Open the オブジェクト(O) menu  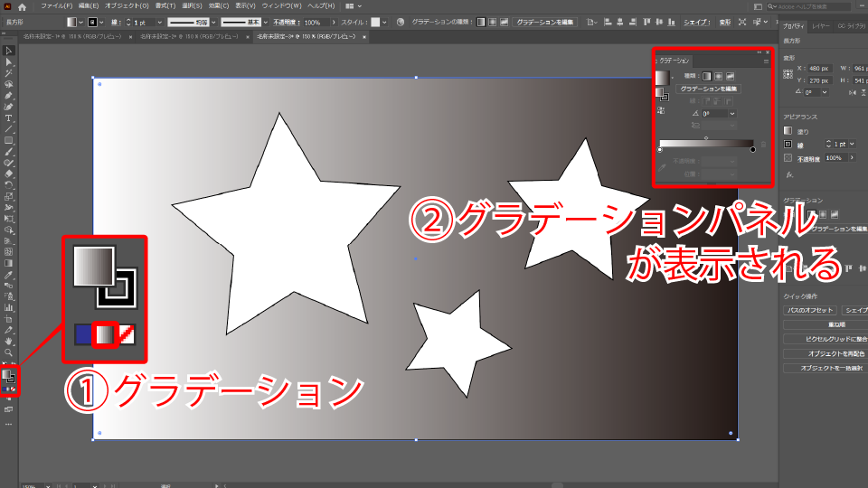(x=127, y=6)
